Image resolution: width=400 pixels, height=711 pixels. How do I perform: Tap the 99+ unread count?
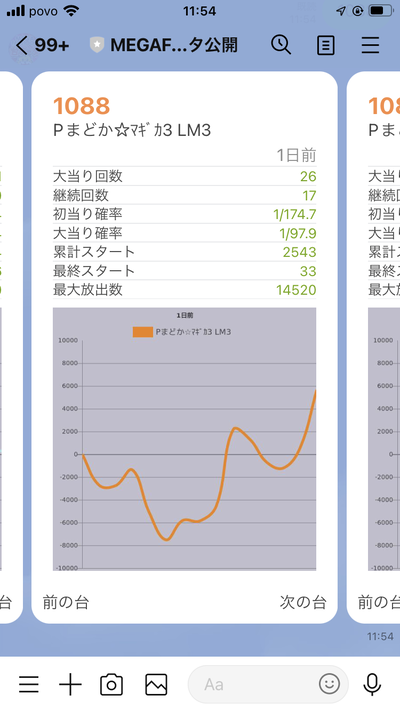coord(52,45)
